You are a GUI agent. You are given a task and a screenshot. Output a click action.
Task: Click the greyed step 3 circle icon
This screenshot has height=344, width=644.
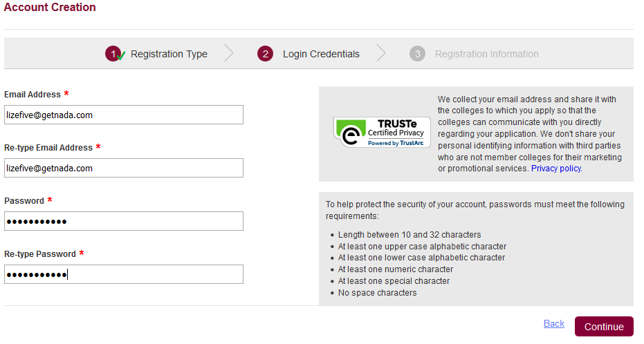point(417,54)
